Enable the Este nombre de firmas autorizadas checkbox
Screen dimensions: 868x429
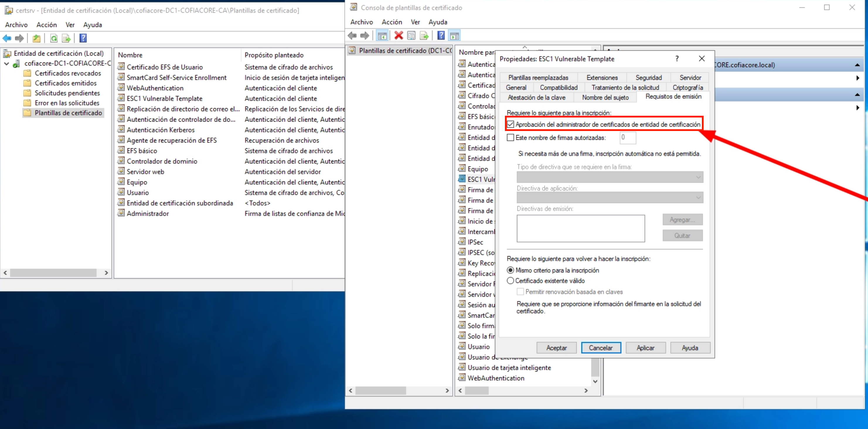510,137
